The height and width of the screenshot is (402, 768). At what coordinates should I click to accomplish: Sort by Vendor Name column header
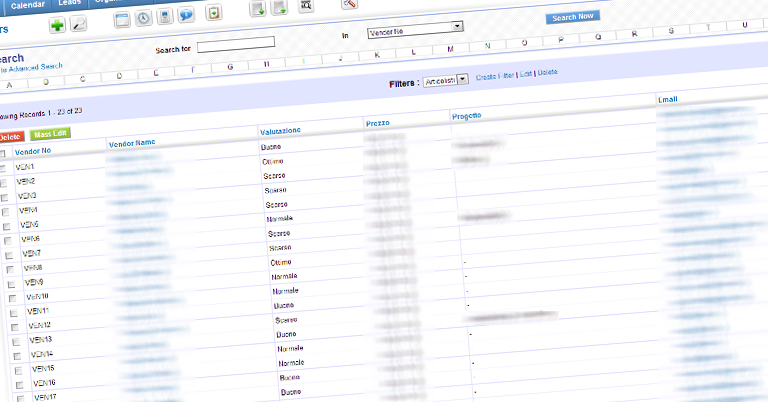point(132,143)
